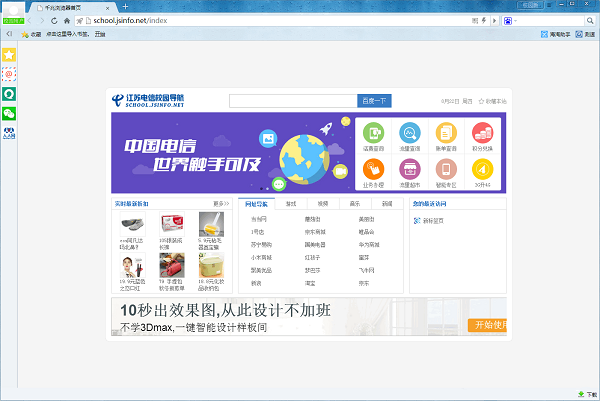Click the Jiangsu Telecom campus navigation logo

click(x=148, y=101)
